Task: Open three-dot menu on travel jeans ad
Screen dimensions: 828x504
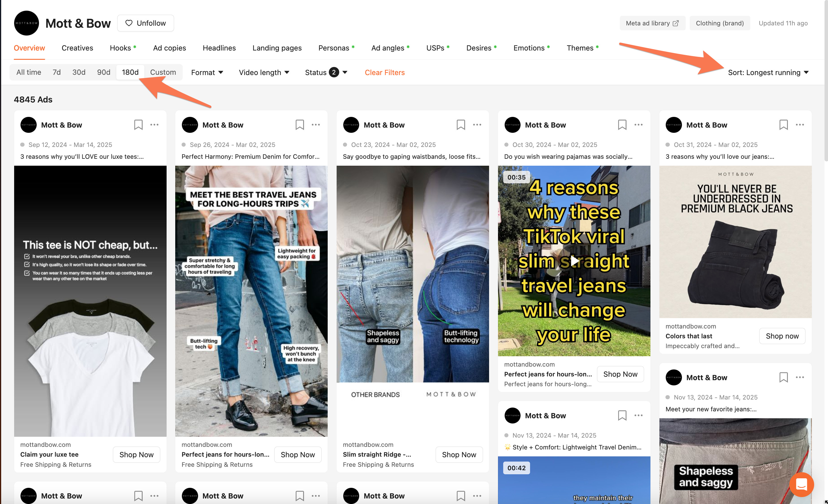Action: tap(316, 125)
